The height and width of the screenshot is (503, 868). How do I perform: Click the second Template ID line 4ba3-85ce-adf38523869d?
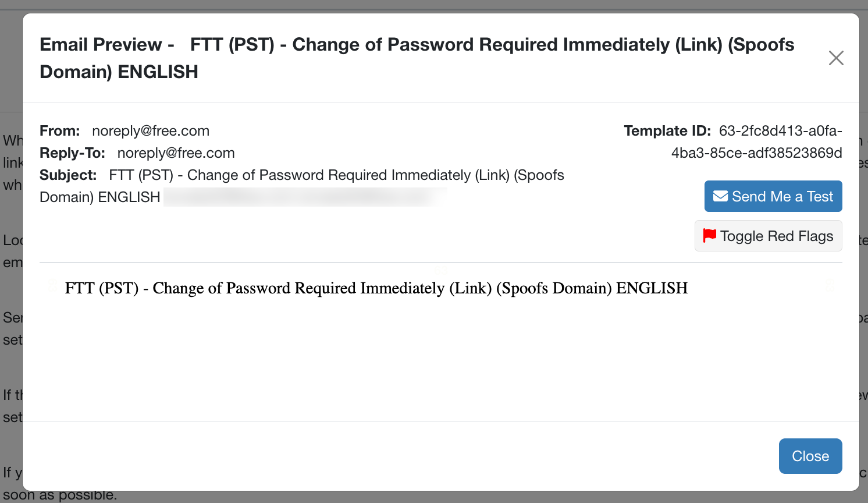[x=756, y=153]
